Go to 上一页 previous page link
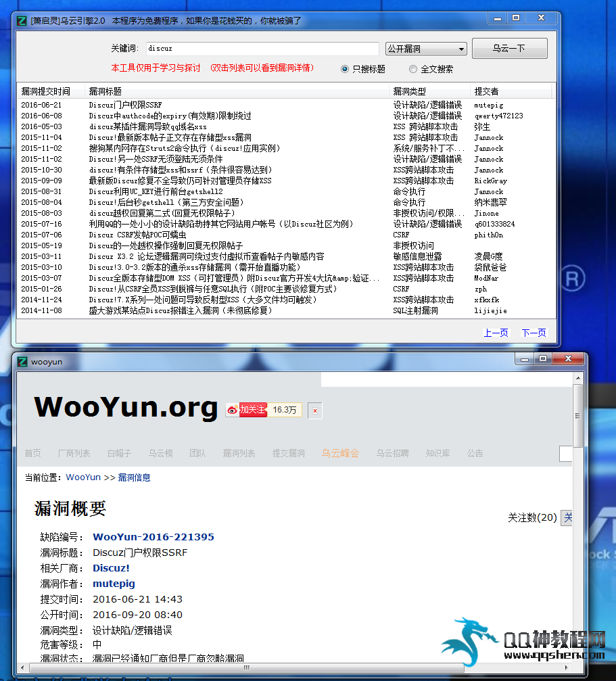Screen dimensions: 616x681 (496, 333)
